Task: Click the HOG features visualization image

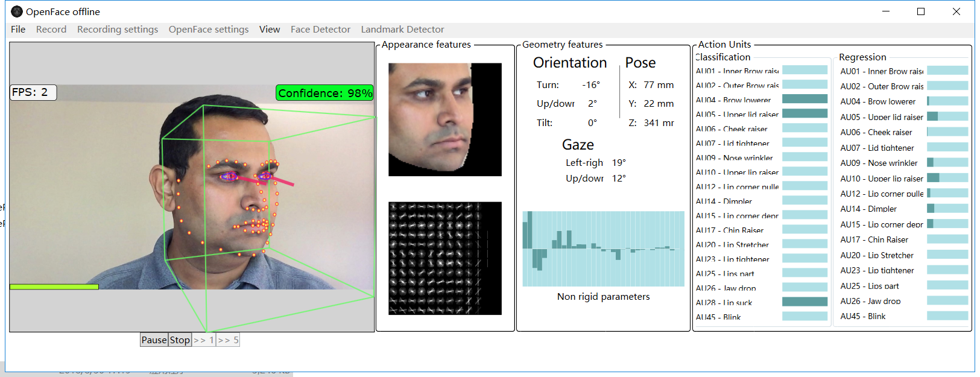Action: 445,258
